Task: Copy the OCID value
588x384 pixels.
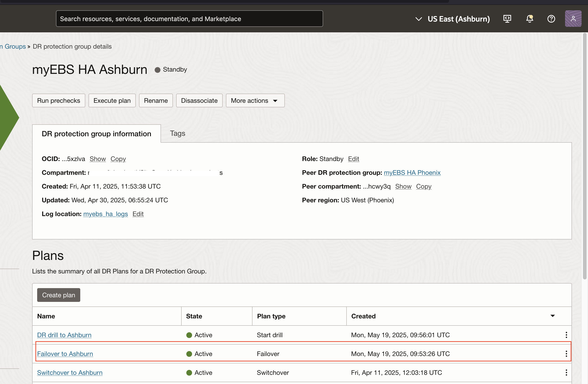Action: pos(118,159)
